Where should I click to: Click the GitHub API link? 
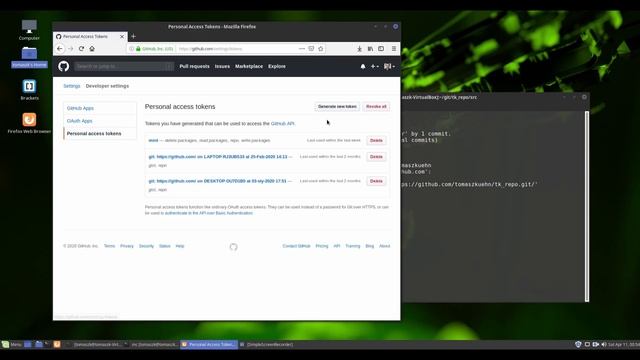pos(282,123)
